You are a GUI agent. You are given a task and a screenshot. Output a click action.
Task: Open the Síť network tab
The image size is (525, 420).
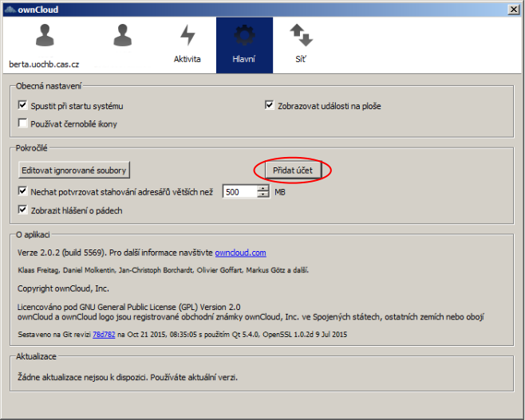coord(301,45)
